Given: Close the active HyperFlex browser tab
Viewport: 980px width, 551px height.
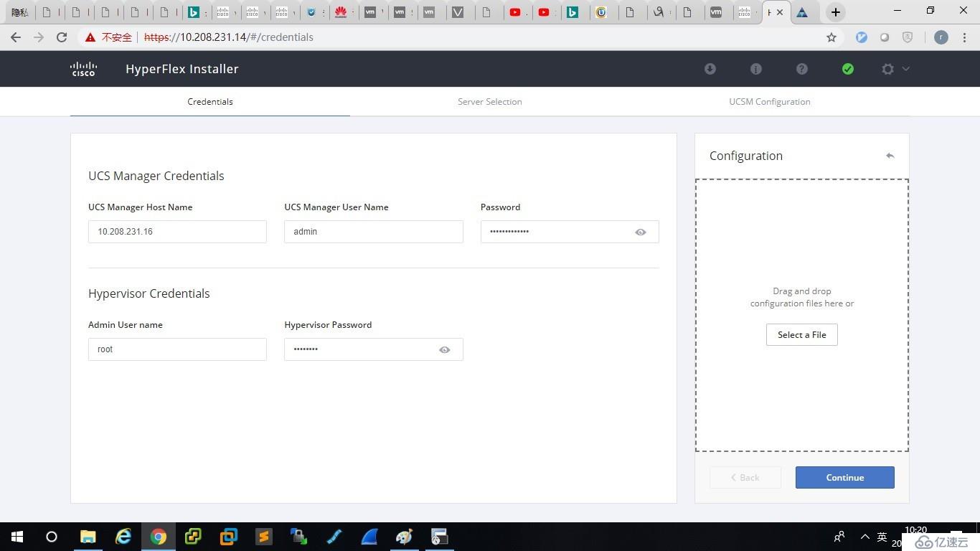Looking at the screenshot, I should tap(780, 12).
